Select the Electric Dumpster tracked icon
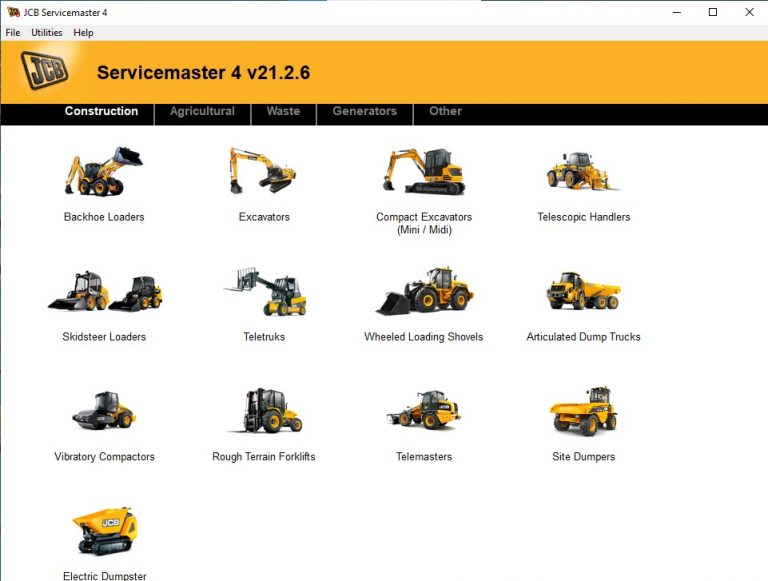The width and height of the screenshot is (768, 581). point(104,532)
